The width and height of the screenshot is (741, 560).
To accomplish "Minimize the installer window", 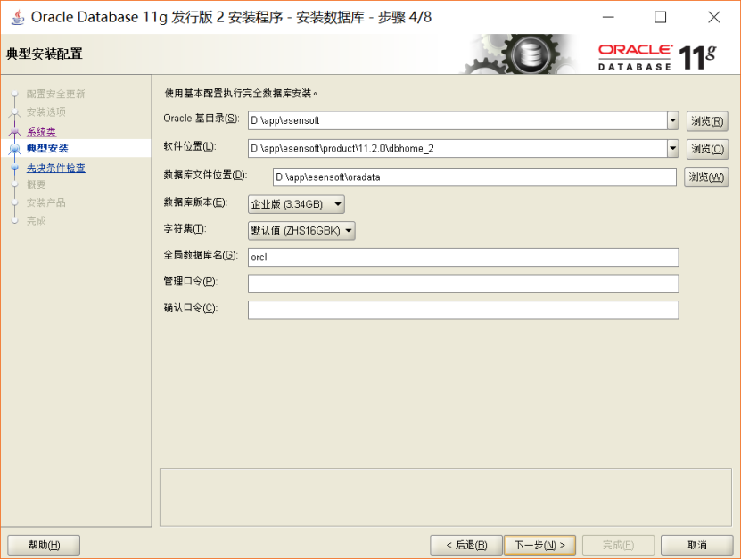I will [608, 17].
